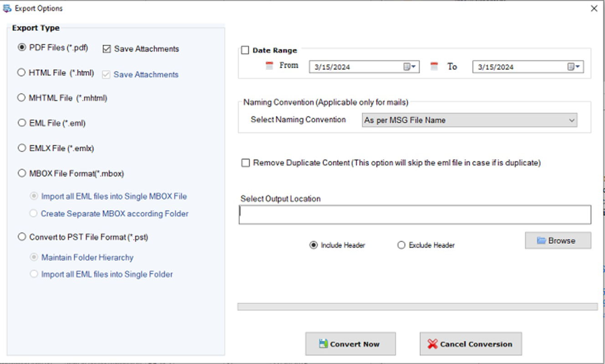Click the save disk icon on Convert Now
Screen dimensions: 605x364
tap(324, 344)
